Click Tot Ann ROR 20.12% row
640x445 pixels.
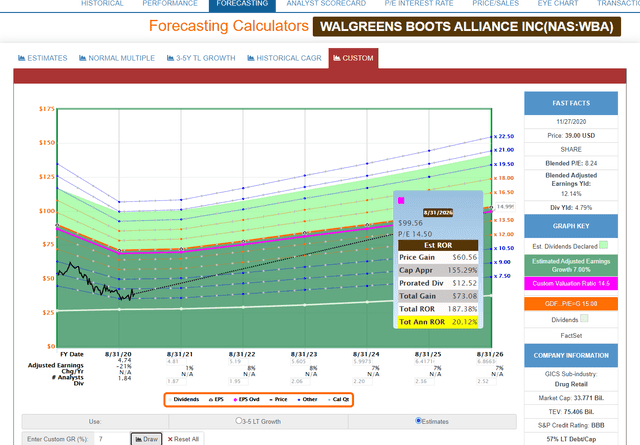click(438, 322)
